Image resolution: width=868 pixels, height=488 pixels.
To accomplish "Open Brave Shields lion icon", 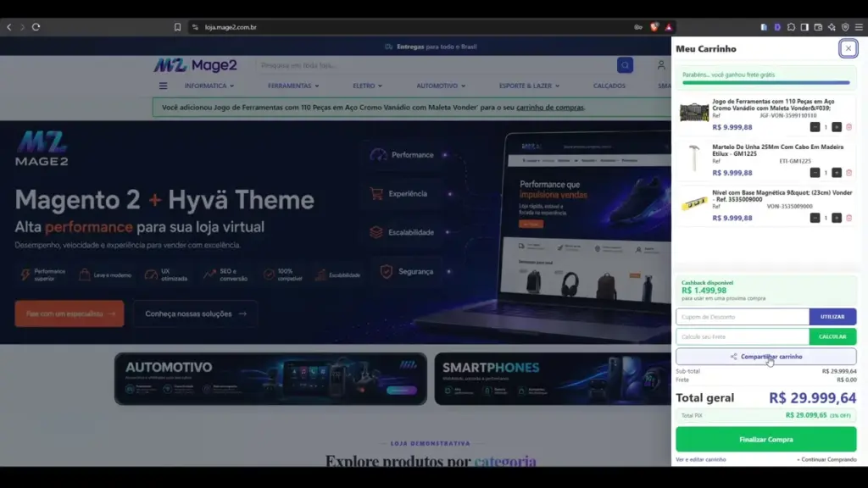I will 654,27.
